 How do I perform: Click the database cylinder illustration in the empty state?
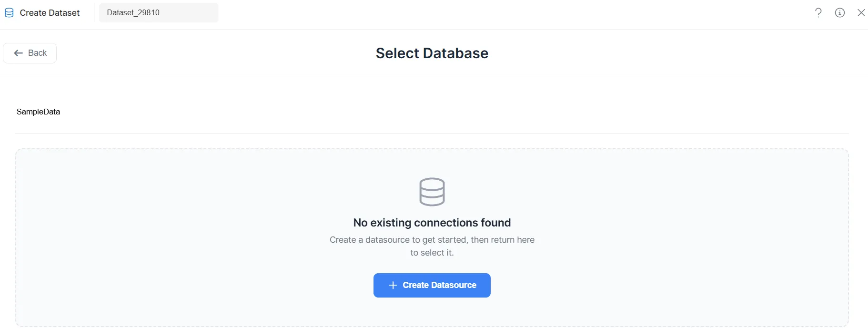click(432, 192)
